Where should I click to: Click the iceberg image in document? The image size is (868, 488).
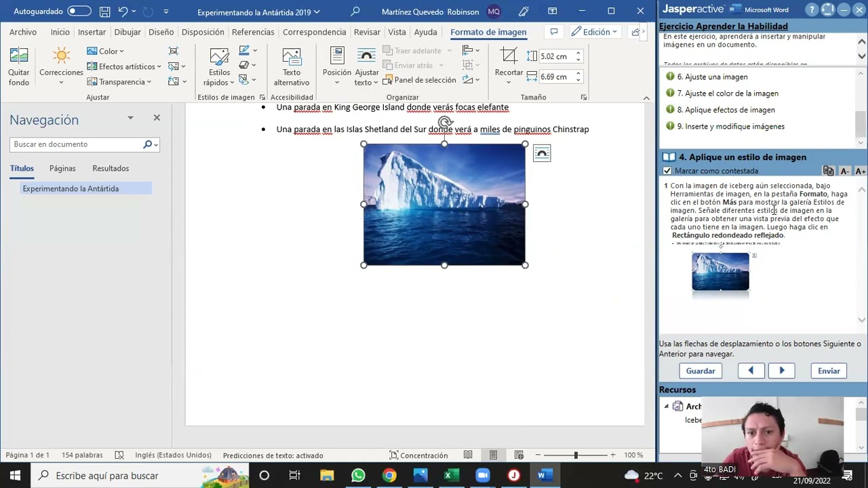click(x=444, y=204)
